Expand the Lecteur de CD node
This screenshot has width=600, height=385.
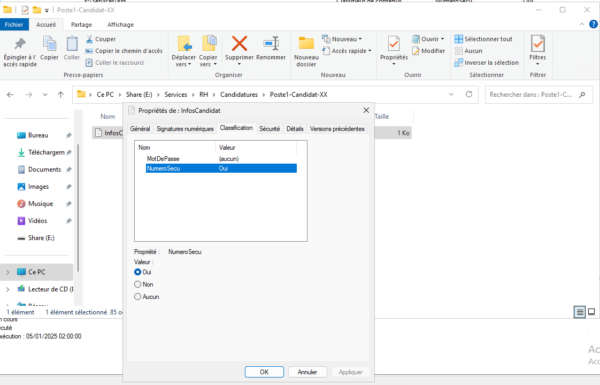click(x=8, y=289)
